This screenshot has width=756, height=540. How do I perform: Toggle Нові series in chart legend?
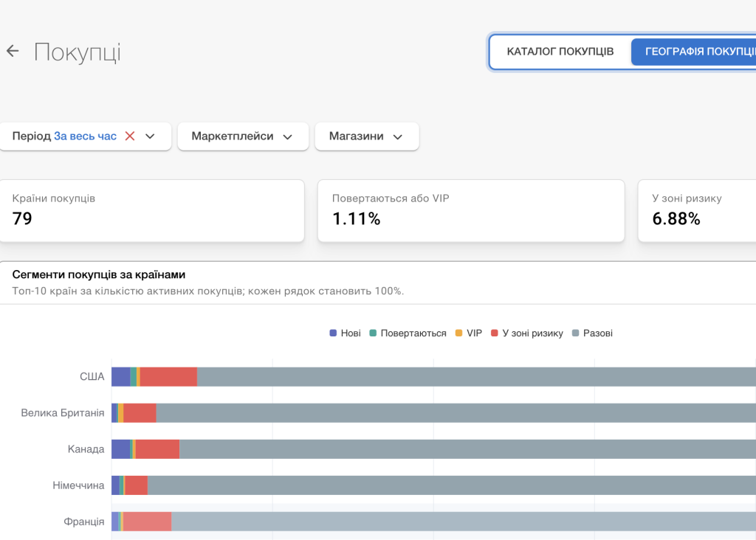pyautogui.click(x=346, y=333)
